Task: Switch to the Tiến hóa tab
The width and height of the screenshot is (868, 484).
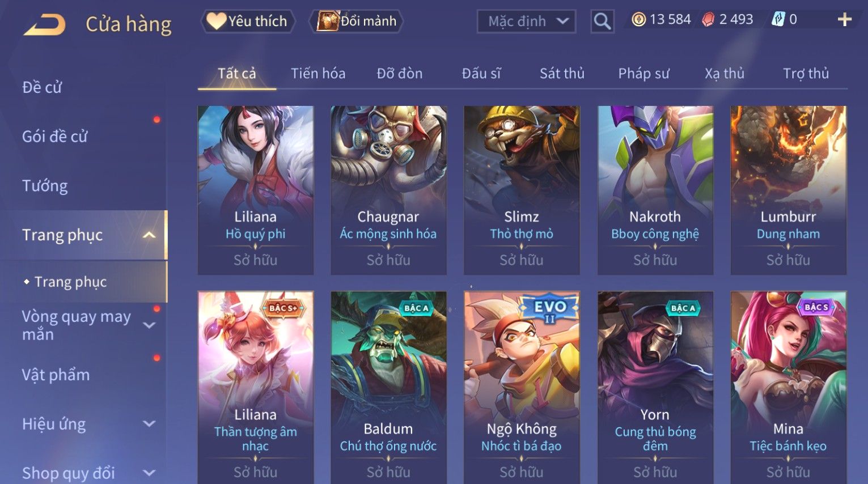Action: pyautogui.click(x=318, y=74)
